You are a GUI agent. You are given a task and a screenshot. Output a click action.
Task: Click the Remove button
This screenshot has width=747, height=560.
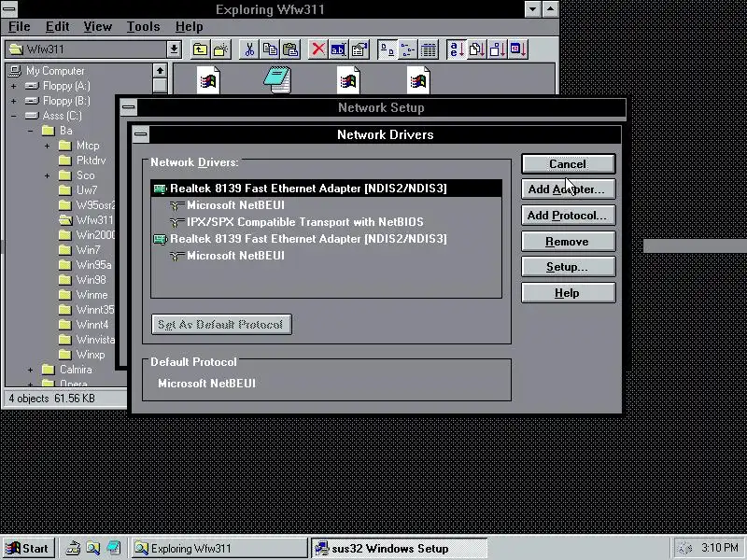pyautogui.click(x=568, y=242)
